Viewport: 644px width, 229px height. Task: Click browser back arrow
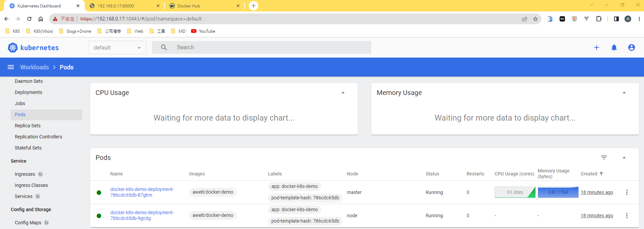(7, 19)
